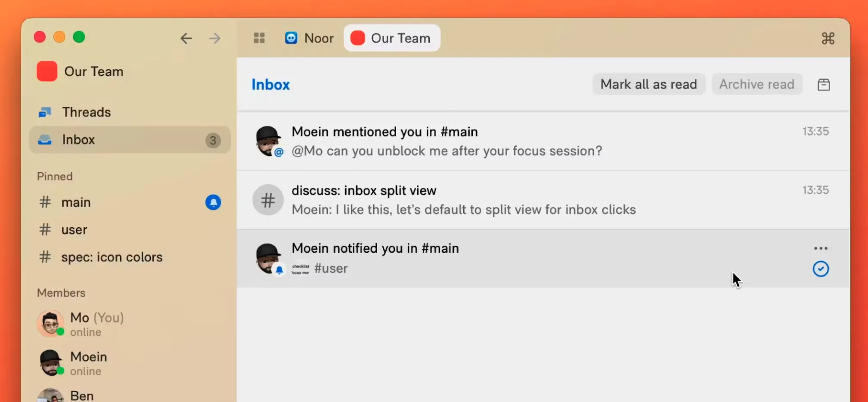Click the back navigation arrow
The image size is (868, 402).
click(x=186, y=38)
